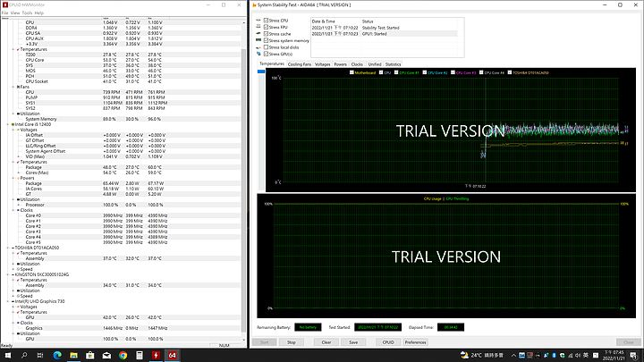Open HWMonitor File menu
644x362 pixels.
(5, 13)
